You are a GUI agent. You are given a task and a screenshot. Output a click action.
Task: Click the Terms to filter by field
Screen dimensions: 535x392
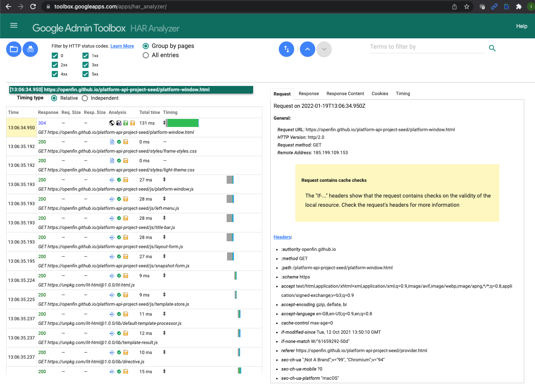click(427, 47)
